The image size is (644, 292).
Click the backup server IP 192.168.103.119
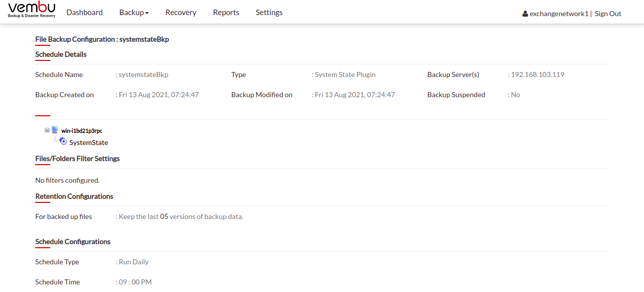click(537, 75)
